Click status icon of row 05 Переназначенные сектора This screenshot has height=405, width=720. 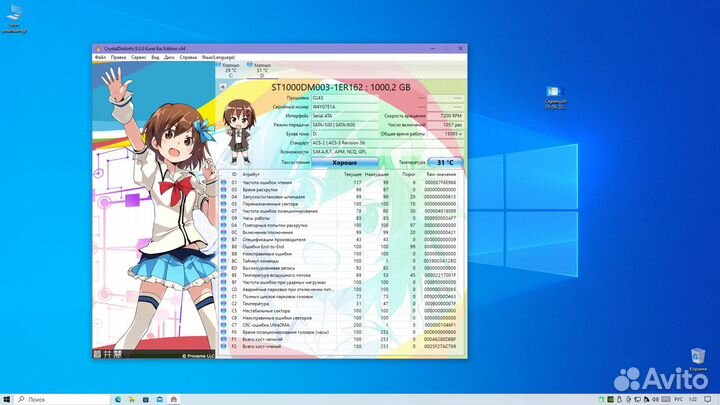[224, 204]
